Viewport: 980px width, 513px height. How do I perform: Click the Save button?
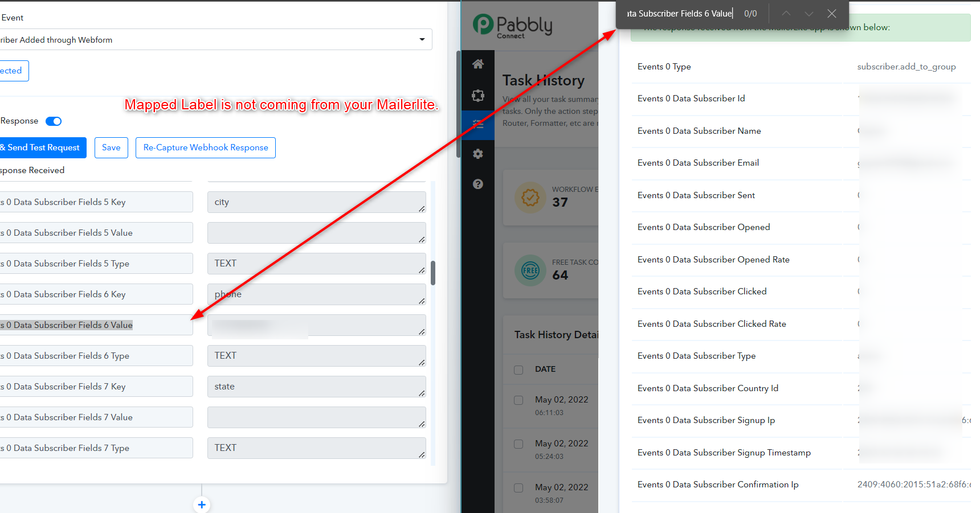pyautogui.click(x=111, y=147)
